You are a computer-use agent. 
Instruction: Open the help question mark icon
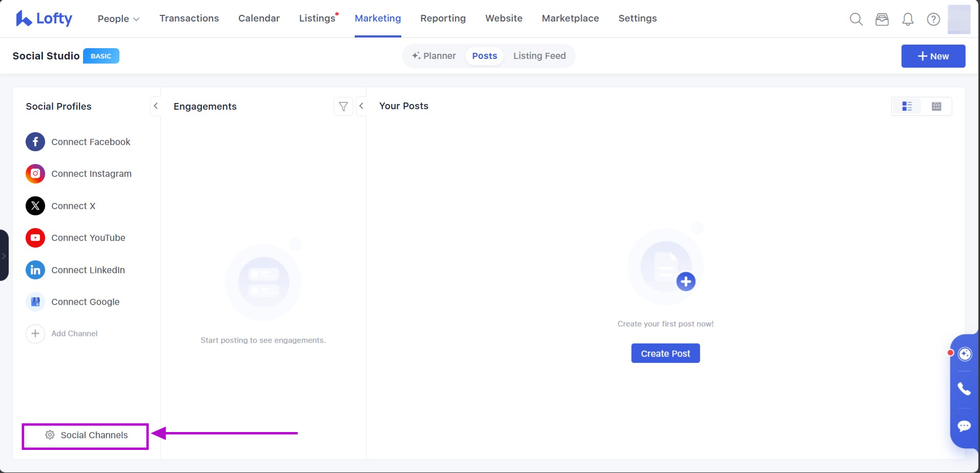(x=933, y=19)
